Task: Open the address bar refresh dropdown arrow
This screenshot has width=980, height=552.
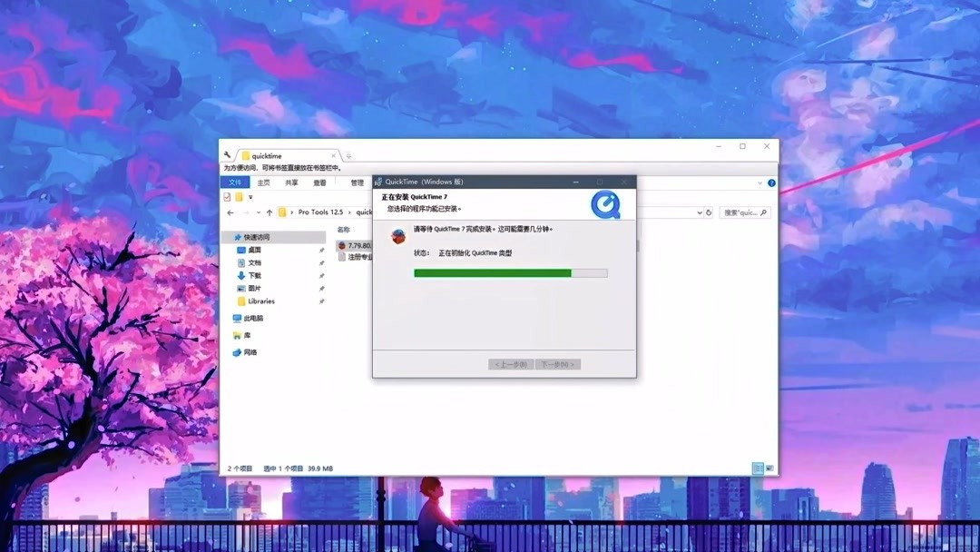Action: (x=700, y=212)
